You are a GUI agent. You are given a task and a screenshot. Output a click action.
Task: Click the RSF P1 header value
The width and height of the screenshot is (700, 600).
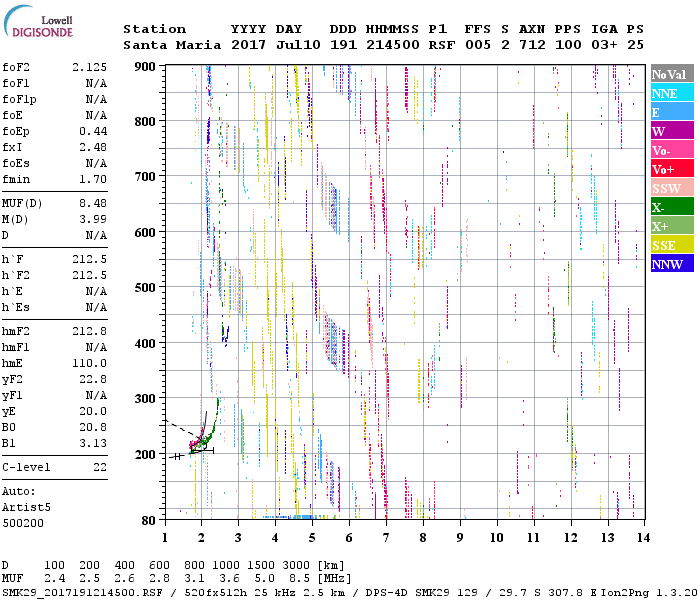click(x=442, y=45)
